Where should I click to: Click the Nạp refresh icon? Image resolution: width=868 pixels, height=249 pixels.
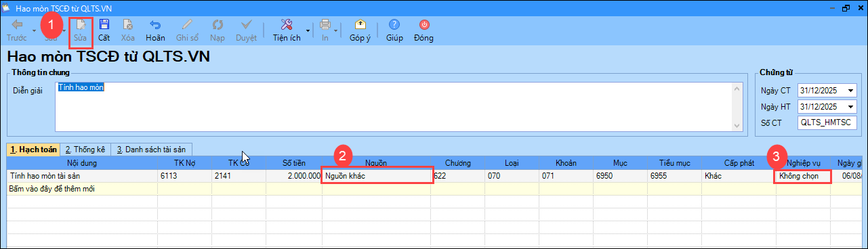point(218,24)
